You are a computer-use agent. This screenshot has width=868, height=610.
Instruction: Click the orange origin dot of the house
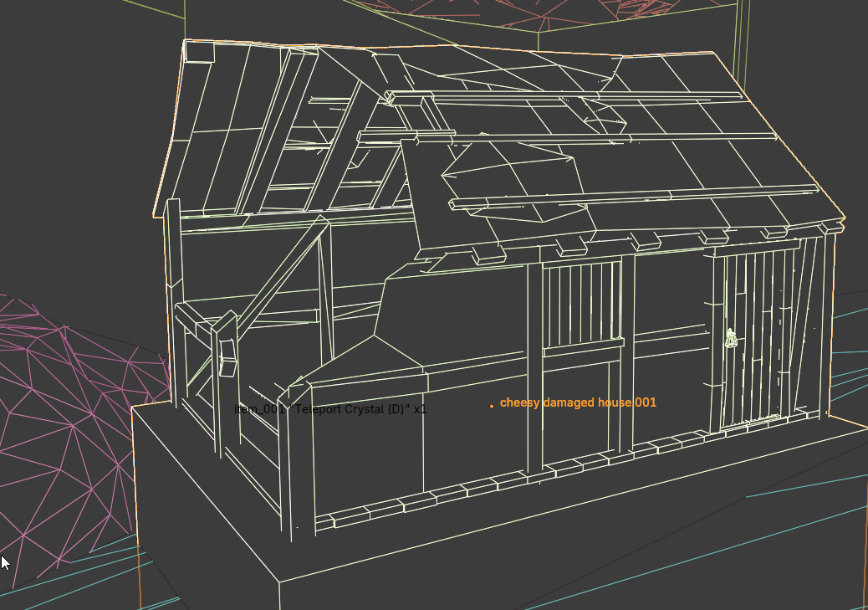492,406
